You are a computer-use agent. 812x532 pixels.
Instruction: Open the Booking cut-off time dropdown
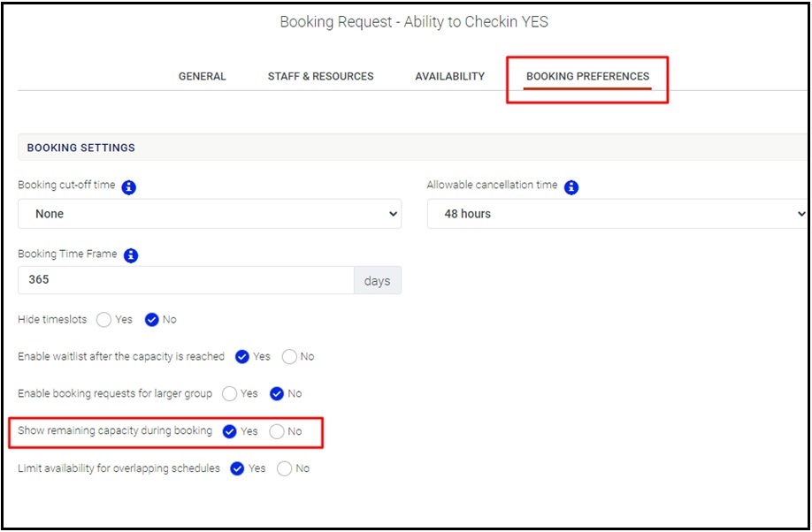click(210, 213)
